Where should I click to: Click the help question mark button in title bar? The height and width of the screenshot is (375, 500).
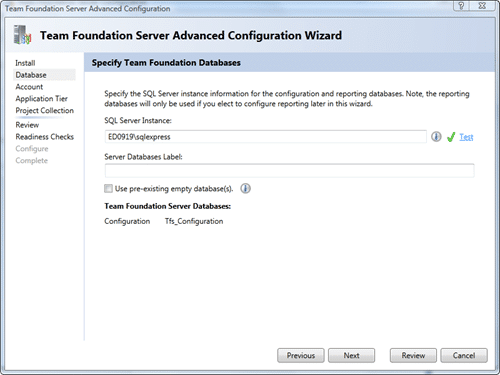pos(461,6)
